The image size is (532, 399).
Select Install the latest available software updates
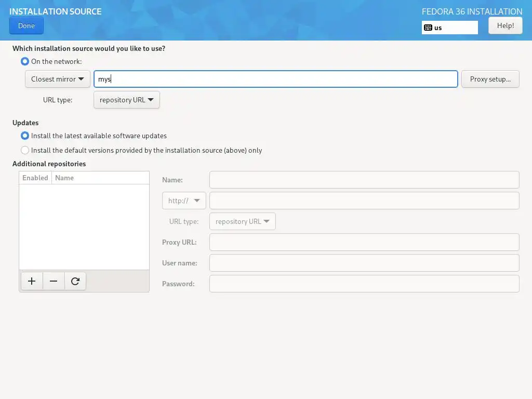pyautogui.click(x=25, y=136)
